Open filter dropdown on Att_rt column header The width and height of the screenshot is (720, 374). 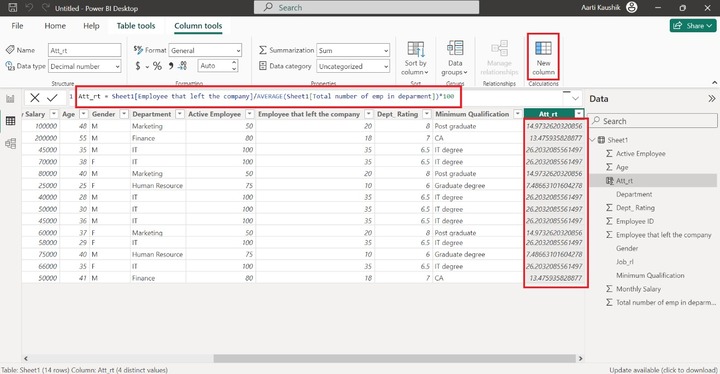tap(579, 113)
